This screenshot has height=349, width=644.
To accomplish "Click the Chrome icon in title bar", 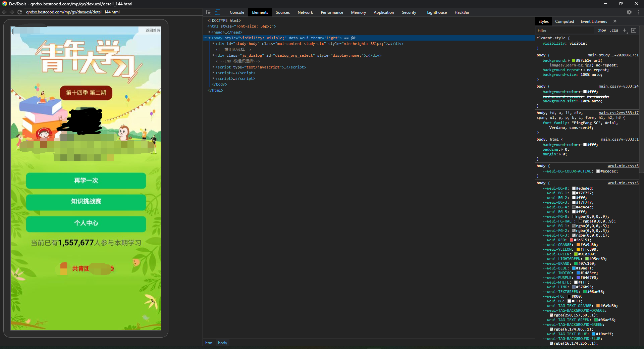I will [x=5, y=4].
